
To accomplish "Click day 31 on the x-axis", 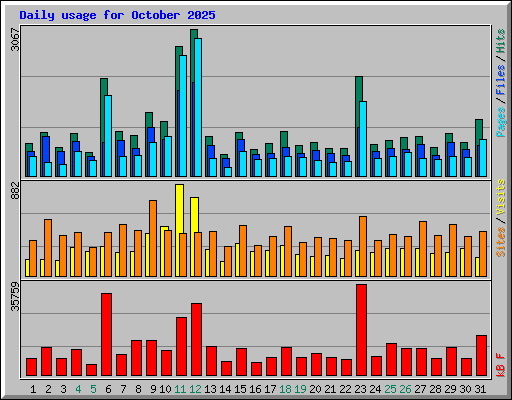I will 480,389.
